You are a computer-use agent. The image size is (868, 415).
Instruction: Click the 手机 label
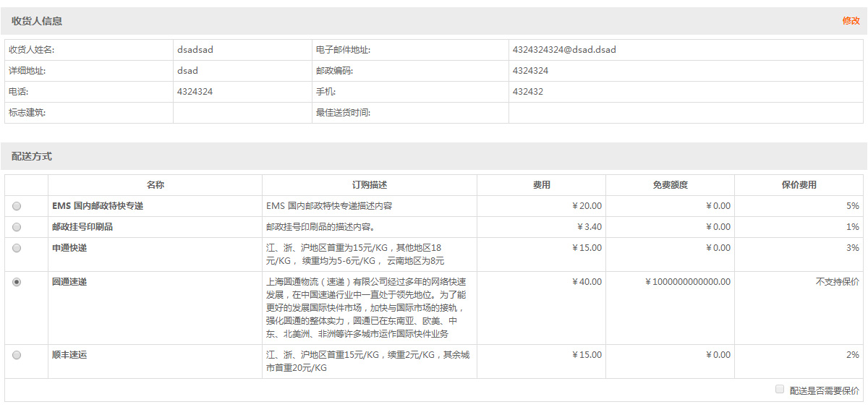tap(325, 92)
